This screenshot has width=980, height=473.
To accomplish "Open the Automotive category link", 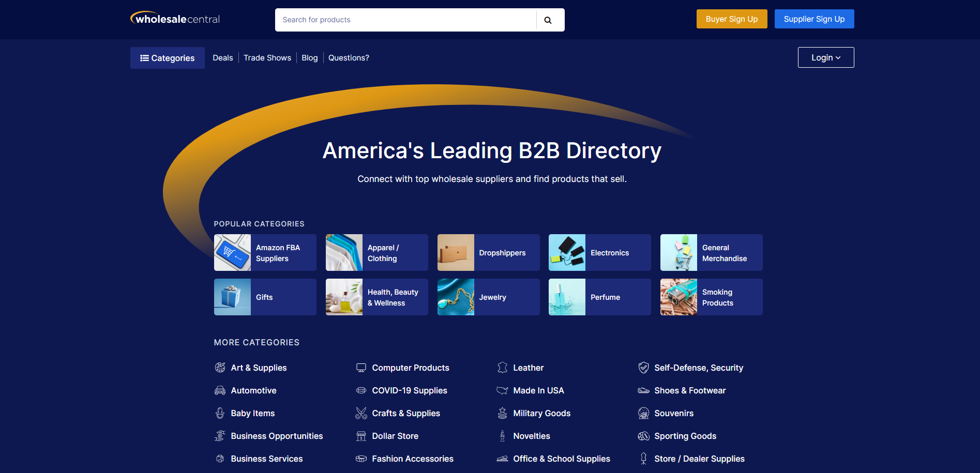I will tap(253, 390).
